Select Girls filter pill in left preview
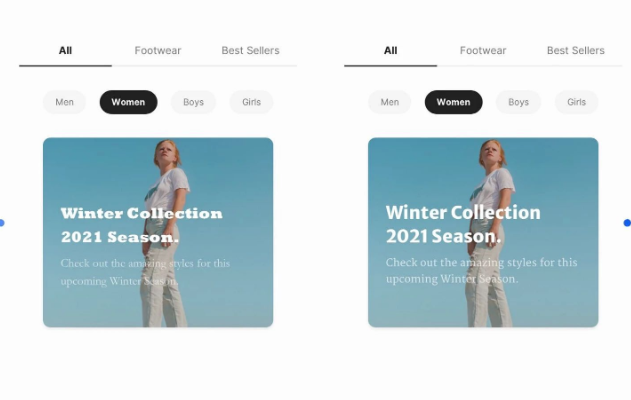Viewport: 631px width, 400px height. pos(252,102)
